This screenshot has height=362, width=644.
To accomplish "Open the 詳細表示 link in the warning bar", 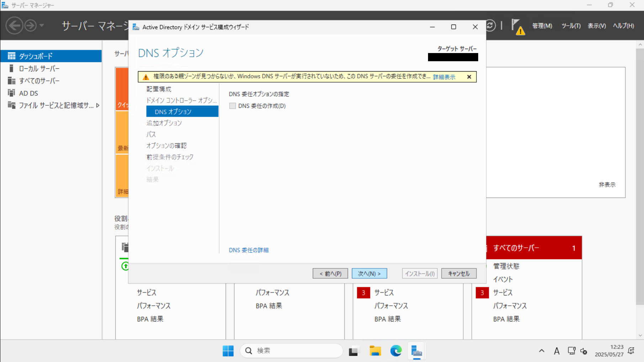I will (x=444, y=77).
